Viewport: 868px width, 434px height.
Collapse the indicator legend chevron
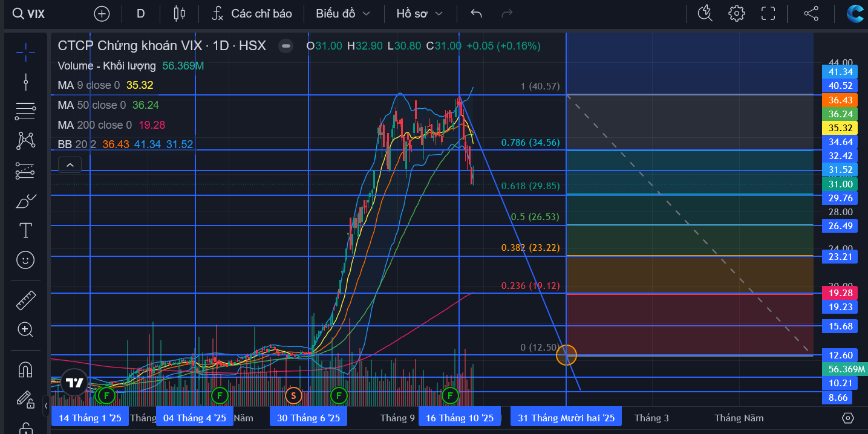[x=70, y=164]
